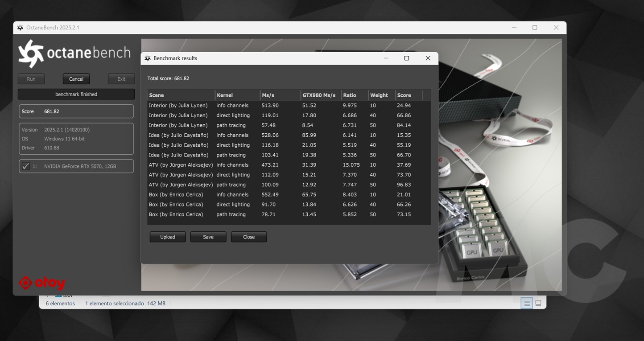Image resolution: width=644 pixels, height=341 pixels.
Task: Click the Run button
Action: pyautogui.click(x=31, y=79)
